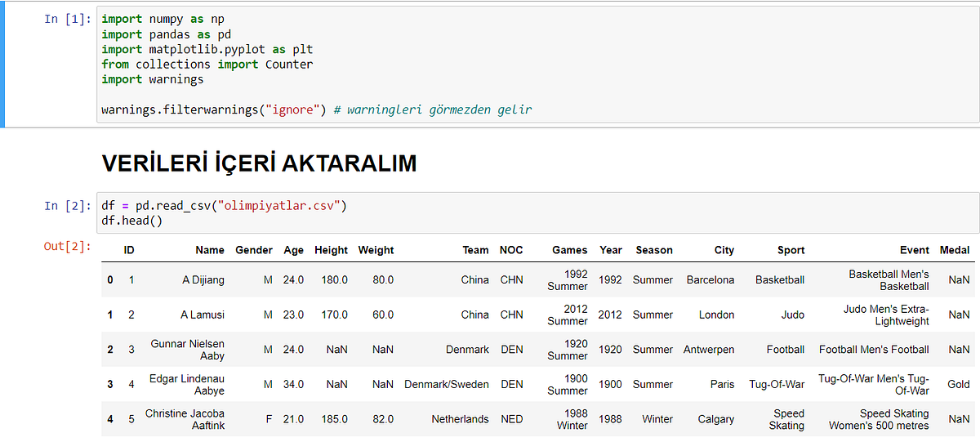The width and height of the screenshot is (980, 442).
Task: Click the Speed Skating sport cell
Action: tap(787, 419)
